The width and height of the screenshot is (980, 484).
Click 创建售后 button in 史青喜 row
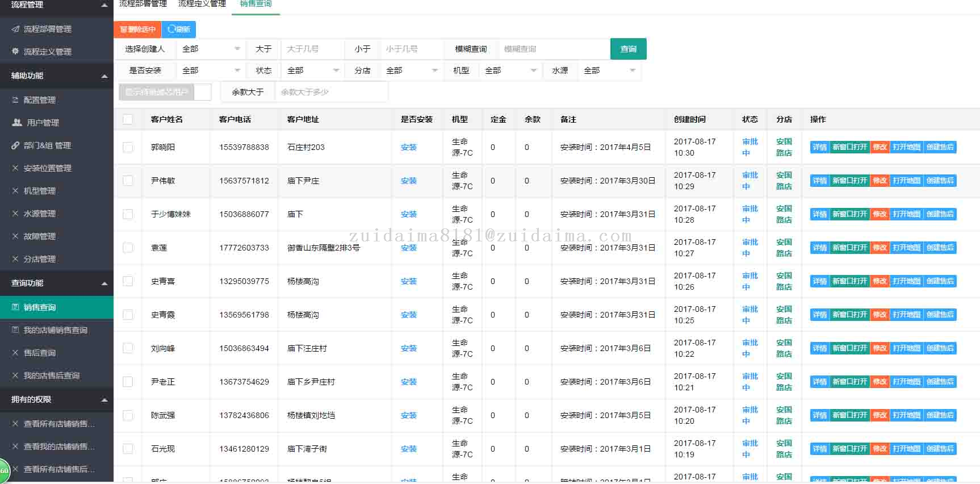click(x=940, y=281)
